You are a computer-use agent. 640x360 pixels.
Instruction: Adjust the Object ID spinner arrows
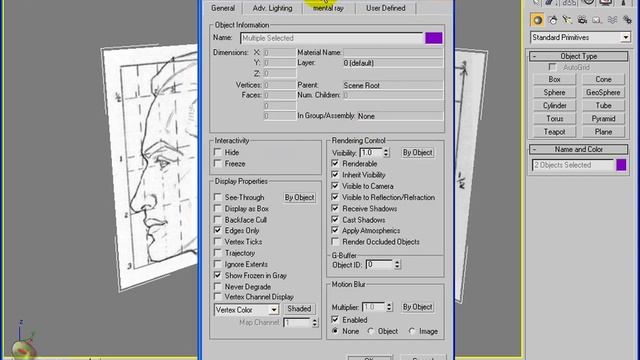[x=397, y=264]
